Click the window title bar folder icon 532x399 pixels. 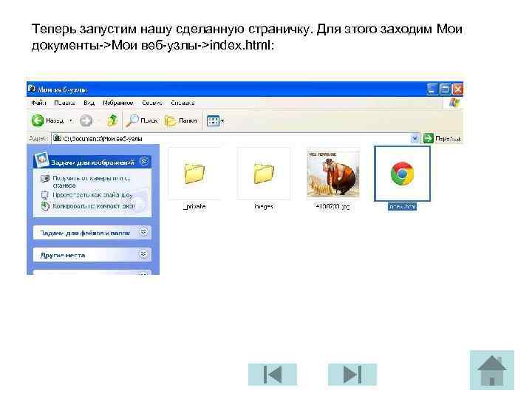(32, 89)
